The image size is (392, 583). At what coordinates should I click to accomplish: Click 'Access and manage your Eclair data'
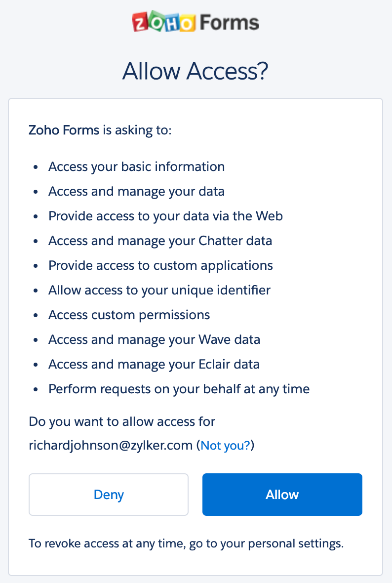[x=154, y=364]
